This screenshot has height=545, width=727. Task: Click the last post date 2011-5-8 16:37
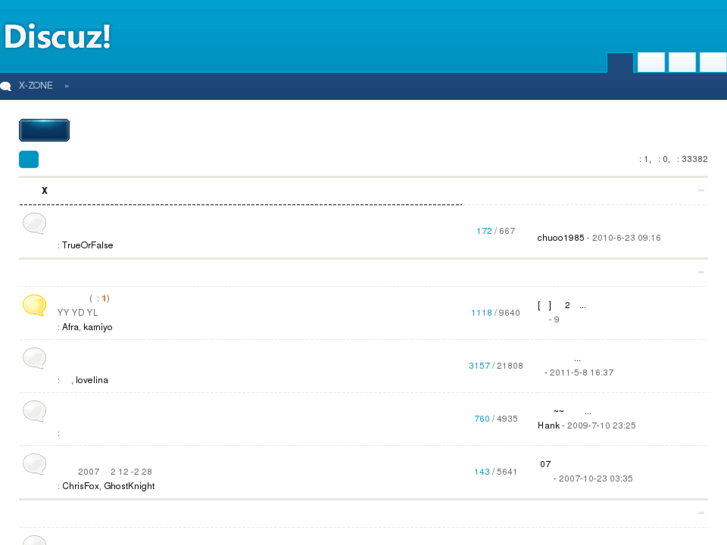tap(581, 372)
